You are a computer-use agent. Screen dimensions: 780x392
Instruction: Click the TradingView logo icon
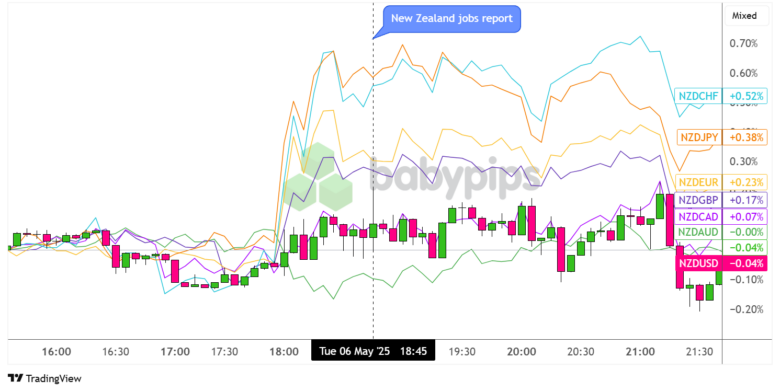pos(15,379)
